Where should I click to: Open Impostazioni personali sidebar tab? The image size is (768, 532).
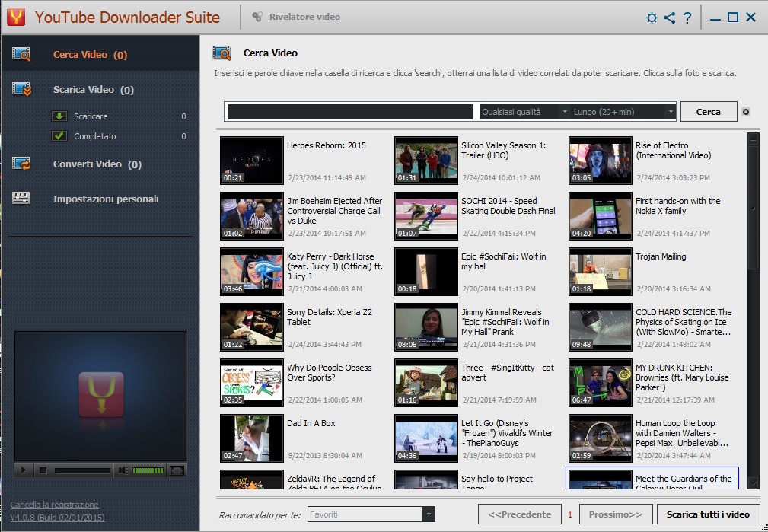pyautogui.click(x=100, y=199)
